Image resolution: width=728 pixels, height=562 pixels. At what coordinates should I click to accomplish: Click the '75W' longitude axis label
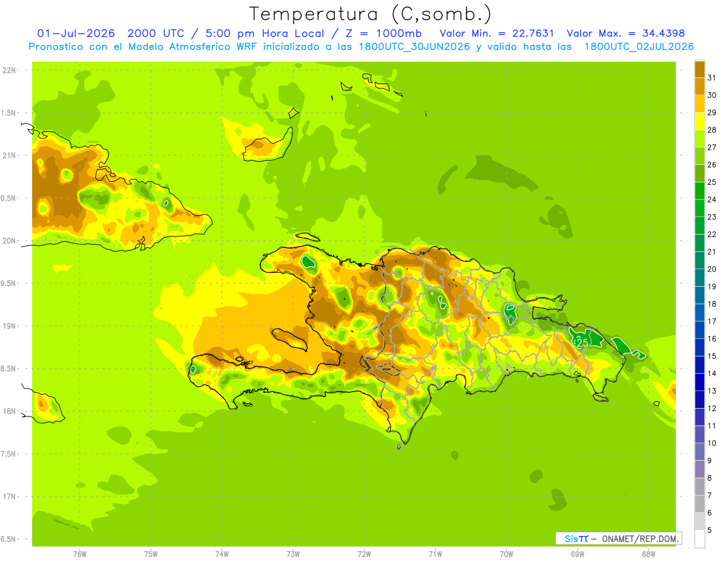(150, 554)
